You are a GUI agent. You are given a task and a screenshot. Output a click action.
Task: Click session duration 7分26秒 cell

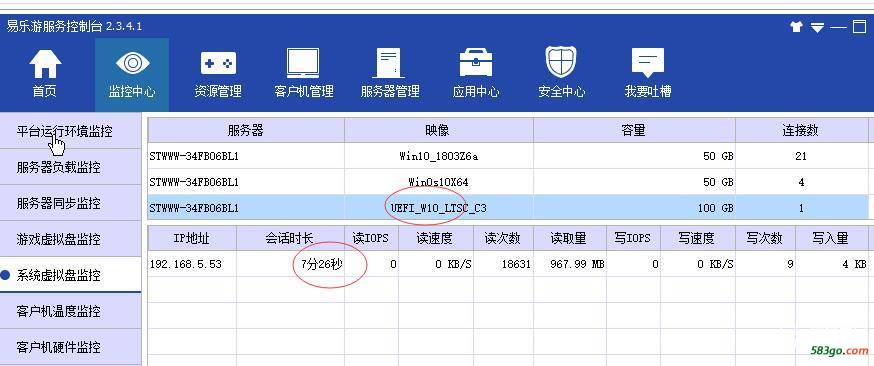(x=290, y=264)
